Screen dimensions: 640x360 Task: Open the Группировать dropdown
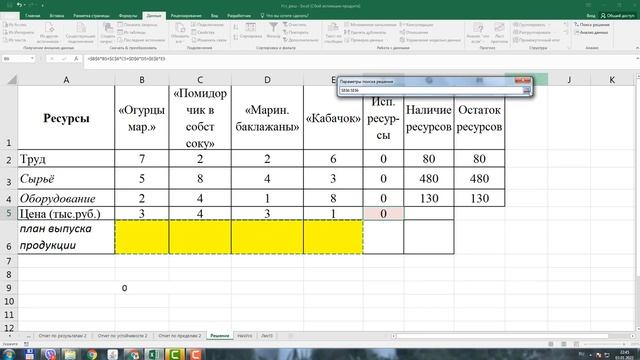pos(531,25)
